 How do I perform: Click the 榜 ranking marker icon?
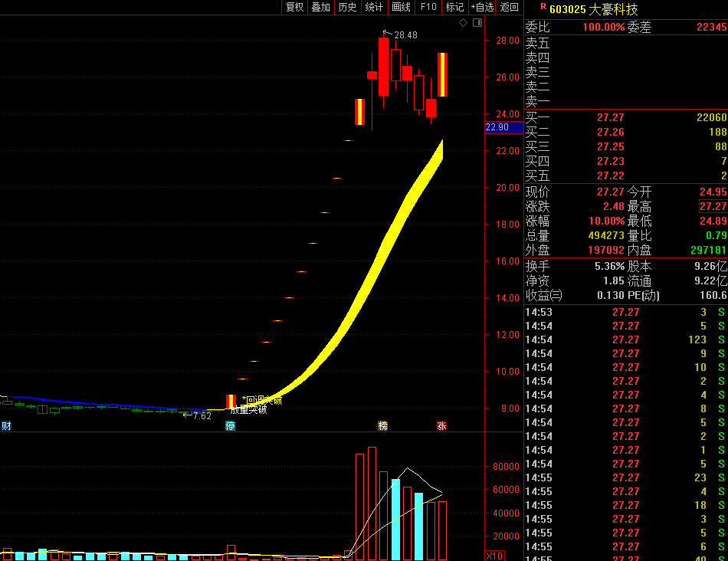tap(382, 426)
